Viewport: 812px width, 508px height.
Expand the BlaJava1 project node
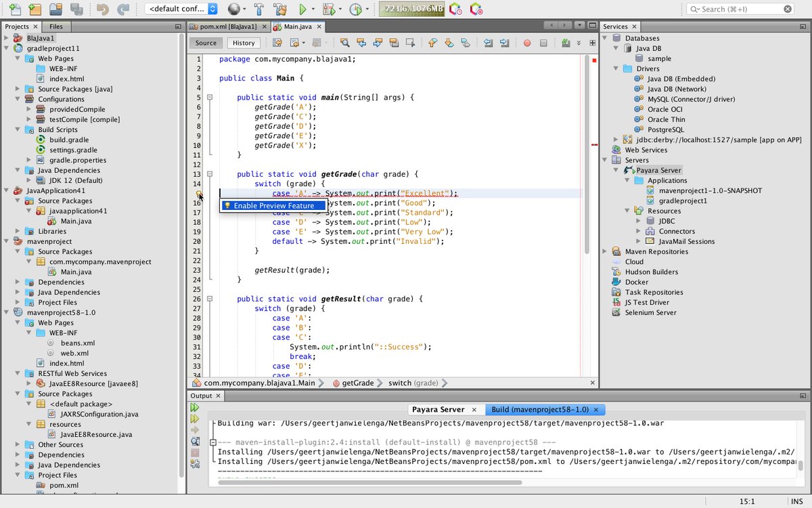(x=7, y=38)
